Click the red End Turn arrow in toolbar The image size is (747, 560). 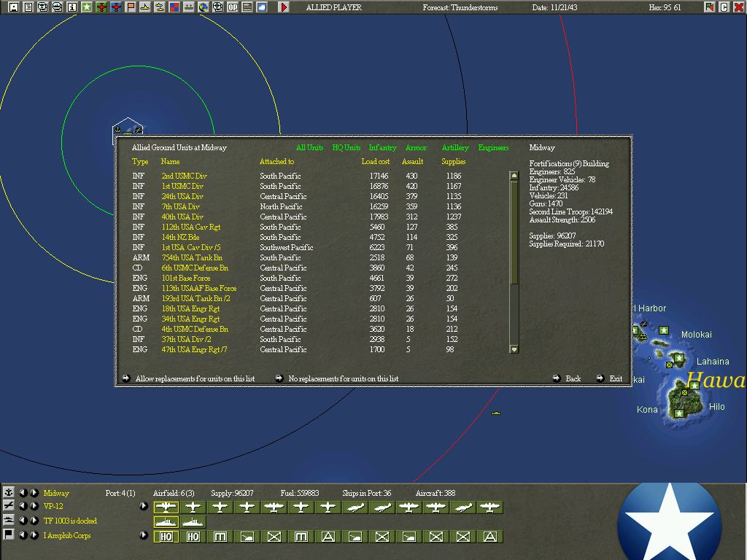(284, 7)
